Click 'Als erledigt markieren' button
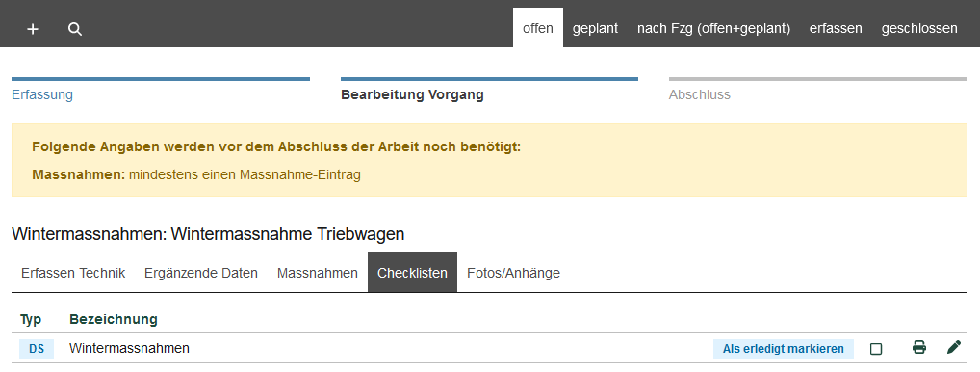This screenshot has width=980, height=372. 783,349
